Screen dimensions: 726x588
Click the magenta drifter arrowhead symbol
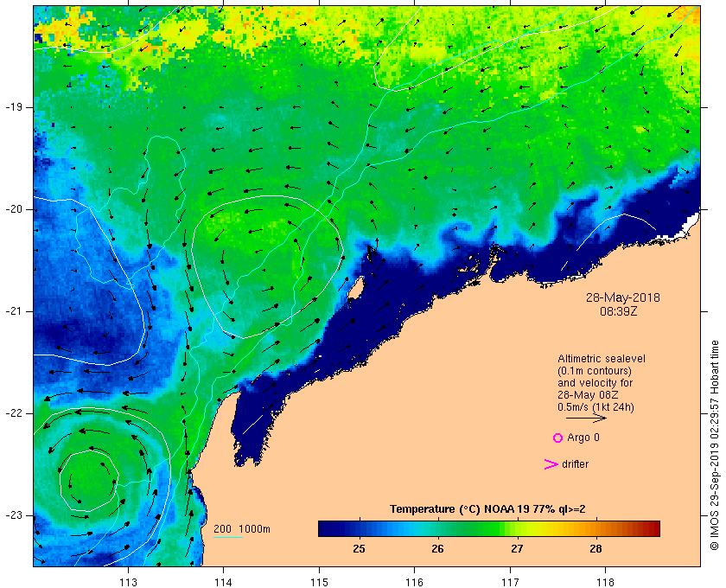coord(551,464)
